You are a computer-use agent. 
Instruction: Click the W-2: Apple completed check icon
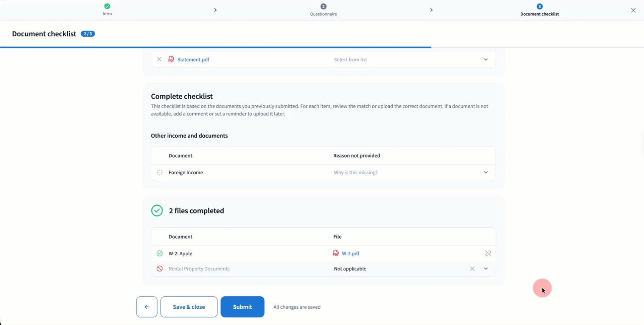tap(160, 253)
